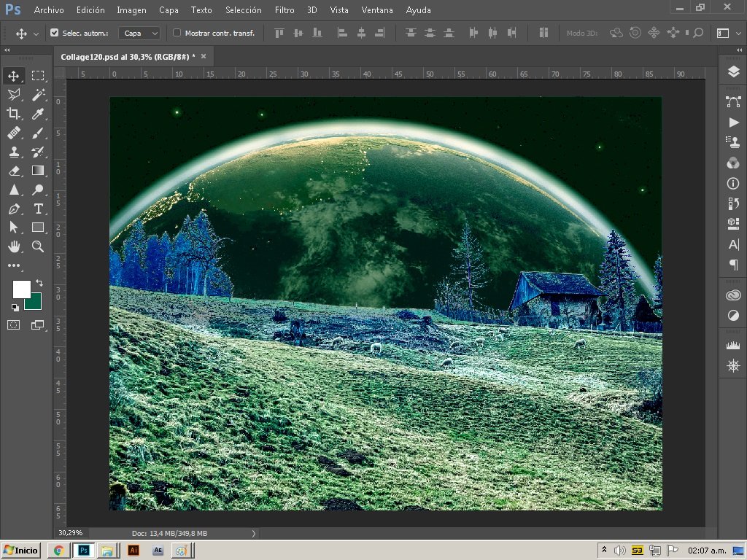
Task: Open the Paths panel icon
Action: coord(733,101)
